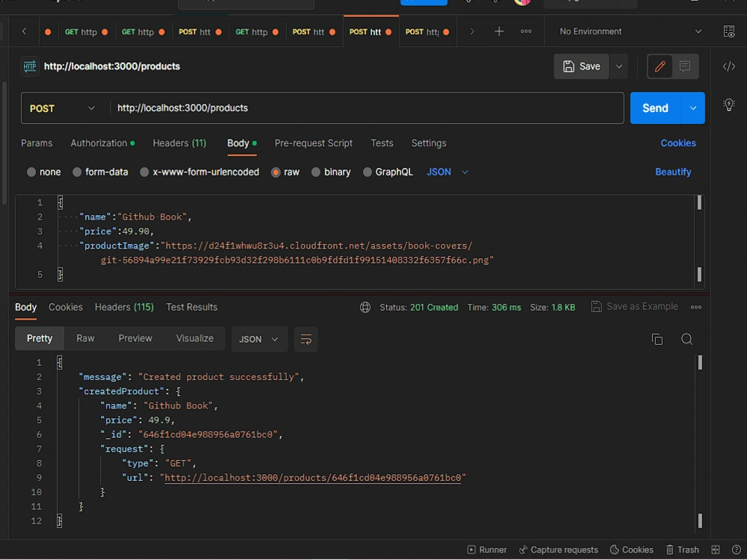The width and height of the screenshot is (747, 560).
Task: Open the No Environment dropdown
Action: tap(630, 31)
